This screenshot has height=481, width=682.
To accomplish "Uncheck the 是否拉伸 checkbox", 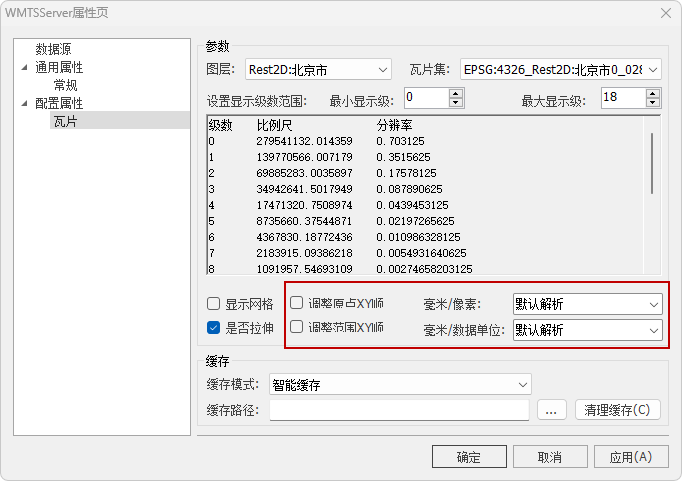I will point(213,327).
